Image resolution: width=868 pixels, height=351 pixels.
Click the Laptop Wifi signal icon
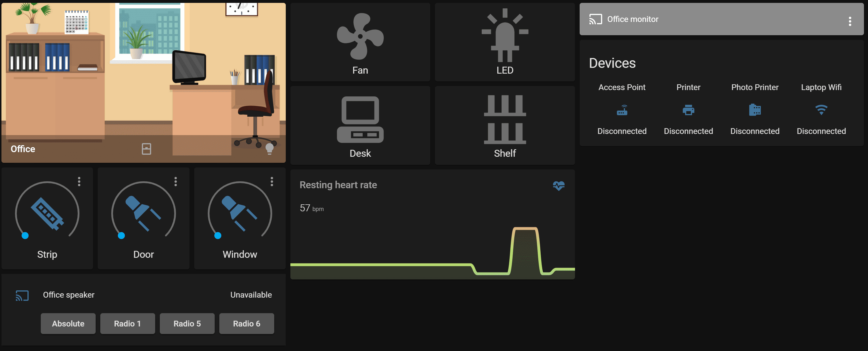(821, 110)
